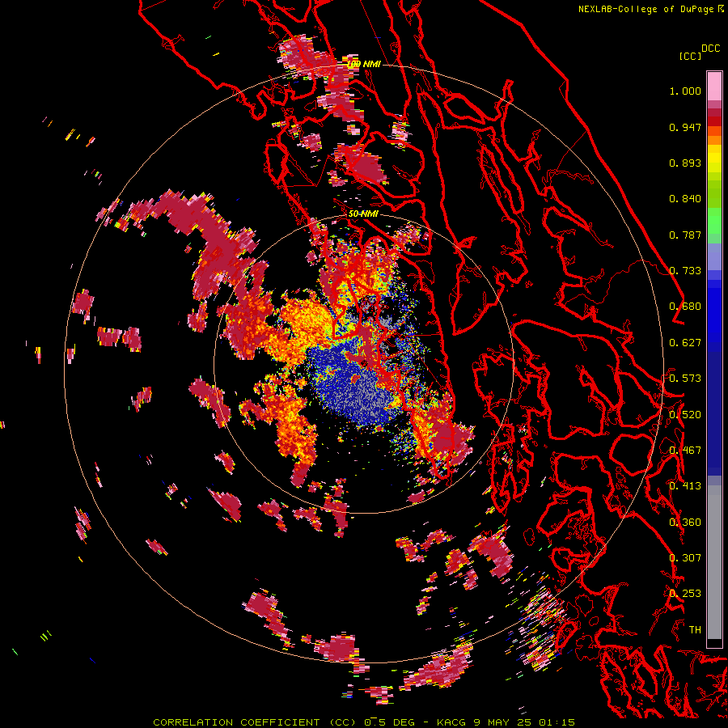Click the [CC] units label
The width and height of the screenshot is (728, 728).
pyautogui.click(x=691, y=56)
